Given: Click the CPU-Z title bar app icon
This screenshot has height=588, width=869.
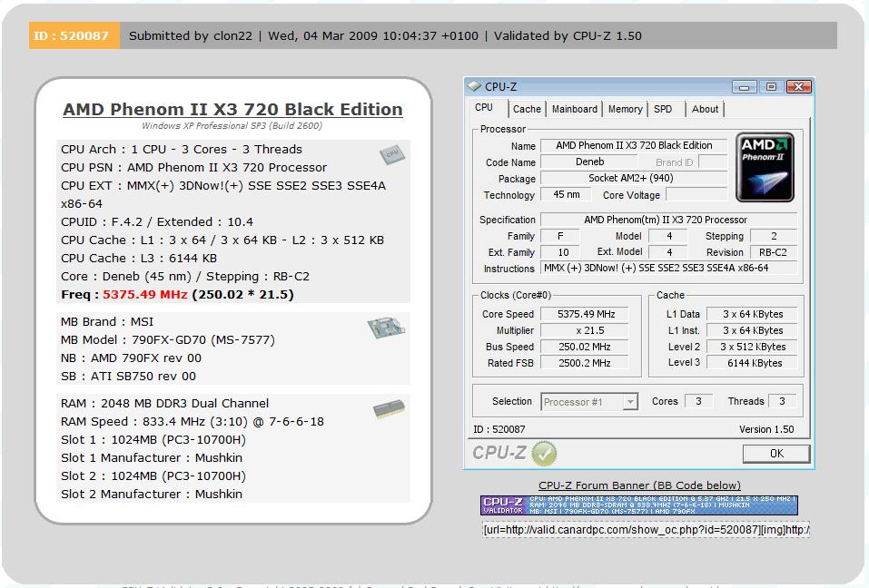Looking at the screenshot, I should click(x=474, y=86).
